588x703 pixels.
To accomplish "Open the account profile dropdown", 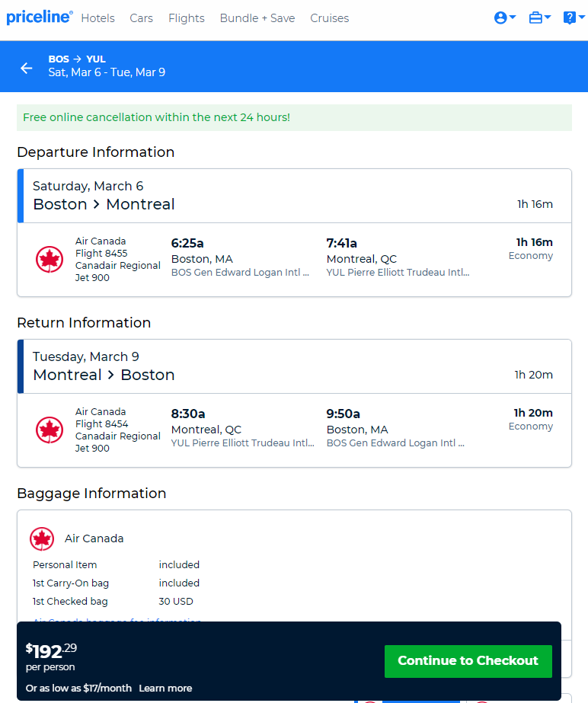I will [504, 18].
